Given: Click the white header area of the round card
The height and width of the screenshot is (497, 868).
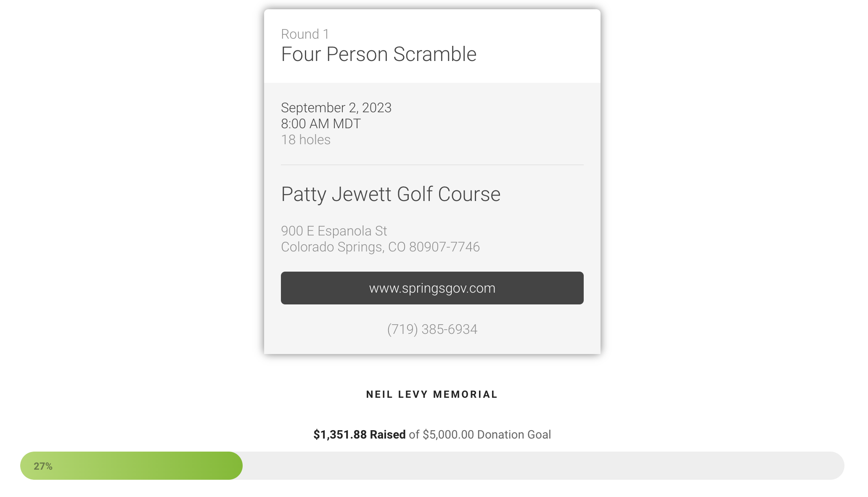Looking at the screenshot, I should (538, 46).
